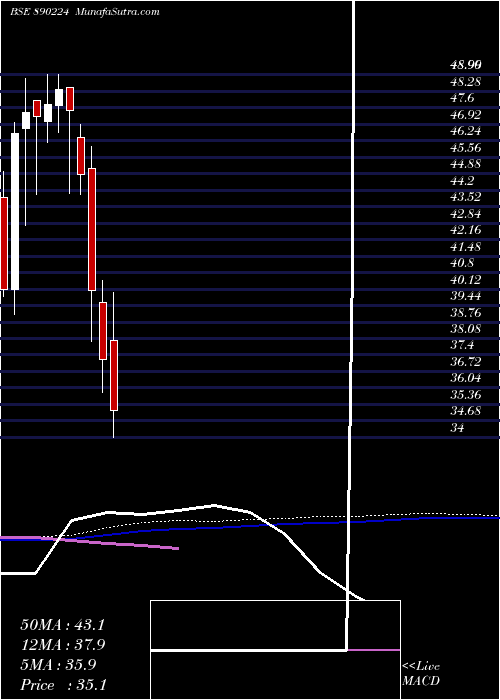500x700 pixels.
Task: Click the 43.52 price axis label
Action: click(x=466, y=197)
